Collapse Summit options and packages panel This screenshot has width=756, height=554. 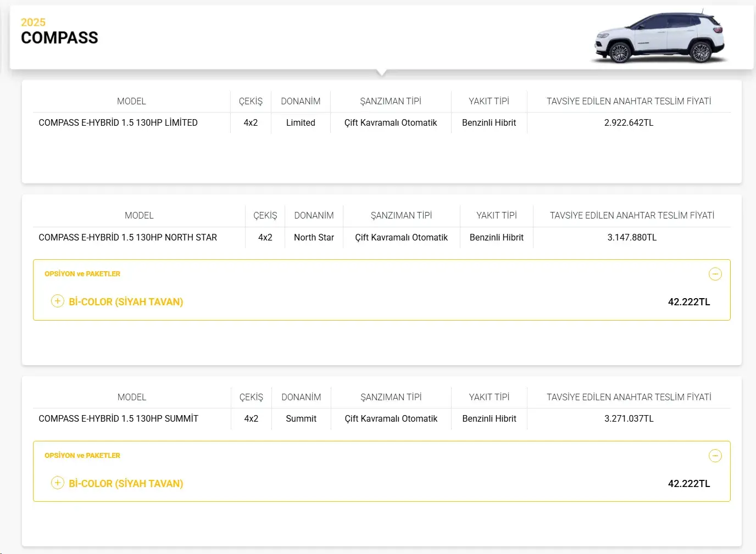pos(715,456)
